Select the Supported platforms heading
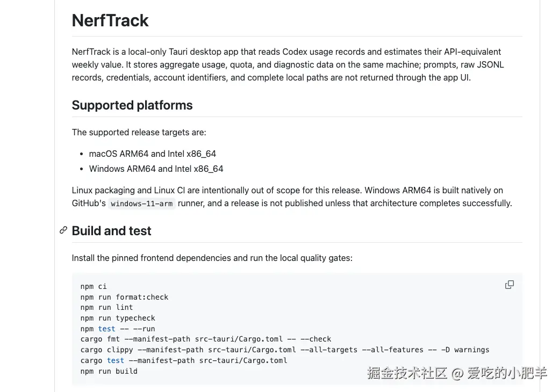The width and height of the screenshot is (559, 392). click(x=132, y=105)
